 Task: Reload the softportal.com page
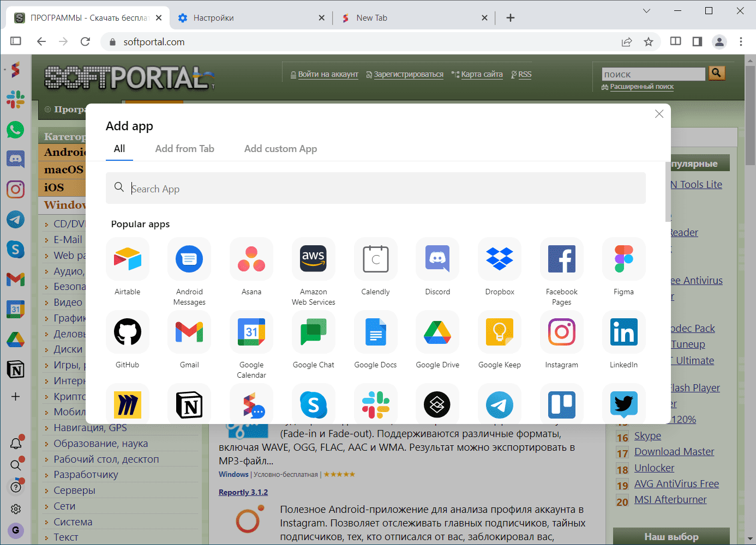click(85, 41)
